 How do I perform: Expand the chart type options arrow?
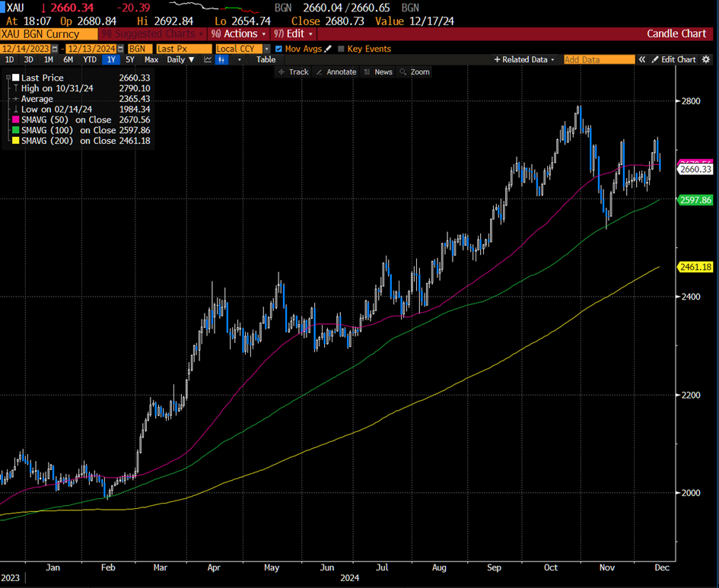coord(239,59)
